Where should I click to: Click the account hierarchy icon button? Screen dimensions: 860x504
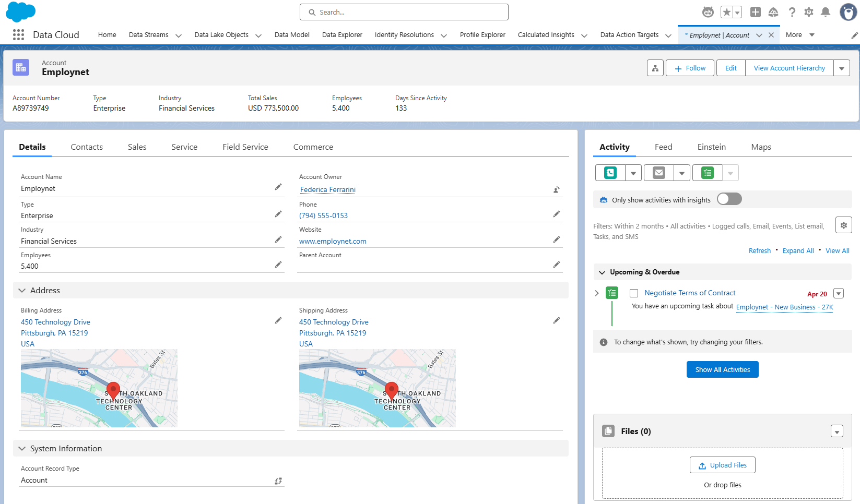click(x=655, y=68)
